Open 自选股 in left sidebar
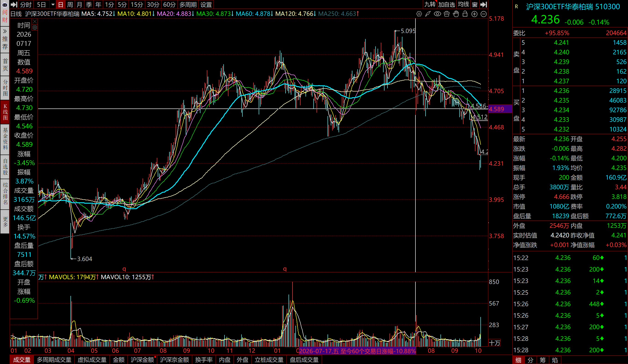Viewport: 628px width, 364px height. [x=5, y=167]
